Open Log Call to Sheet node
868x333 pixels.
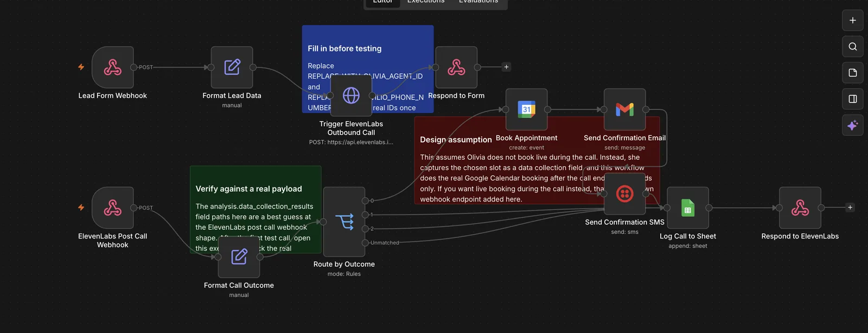click(688, 208)
